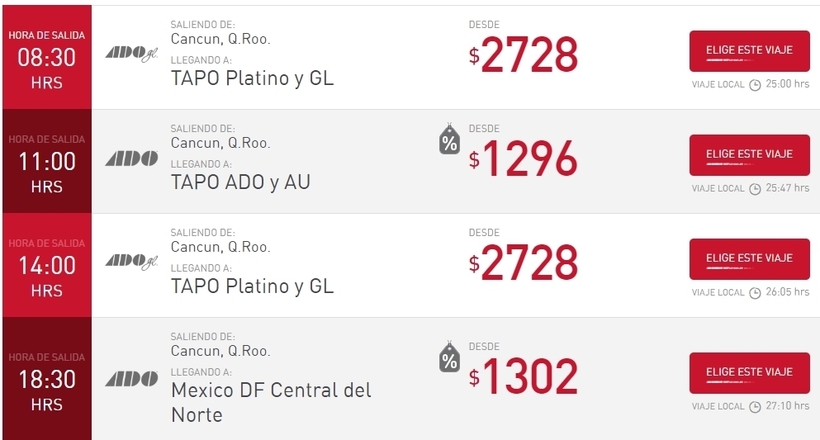Click the $1296 price on the 11:00 trip
The image size is (820, 440).
point(523,159)
